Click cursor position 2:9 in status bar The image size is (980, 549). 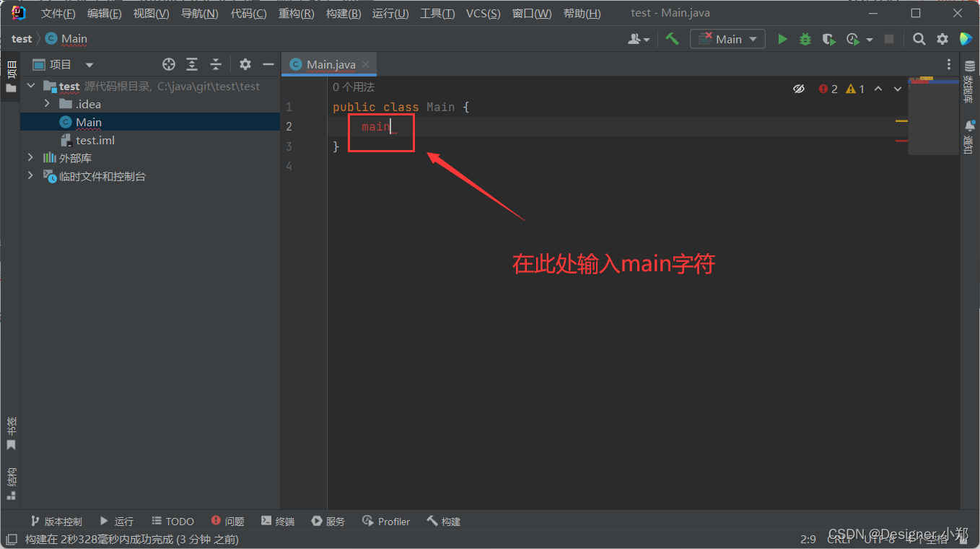pos(808,539)
